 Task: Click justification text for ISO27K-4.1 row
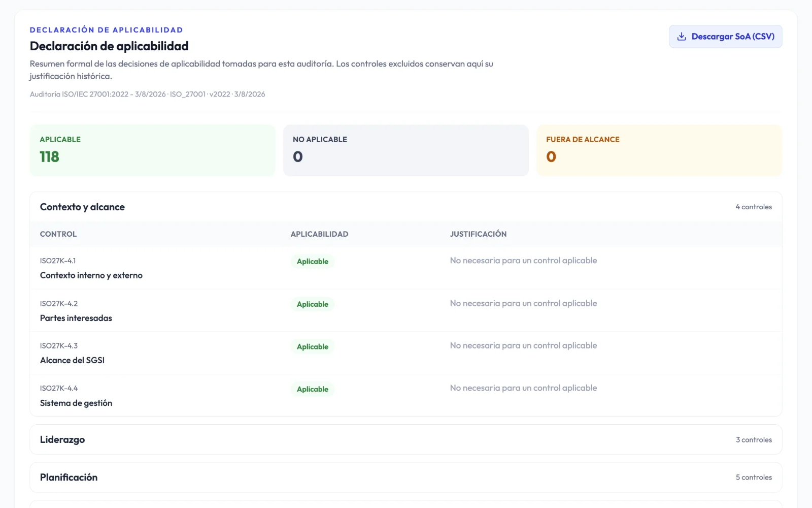523,261
